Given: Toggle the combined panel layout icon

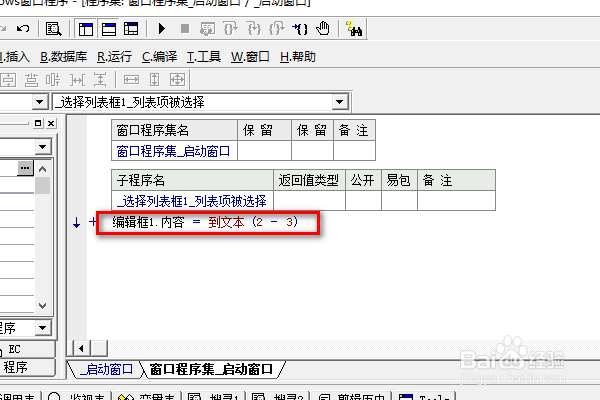Looking at the screenshot, I should click(131, 29).
